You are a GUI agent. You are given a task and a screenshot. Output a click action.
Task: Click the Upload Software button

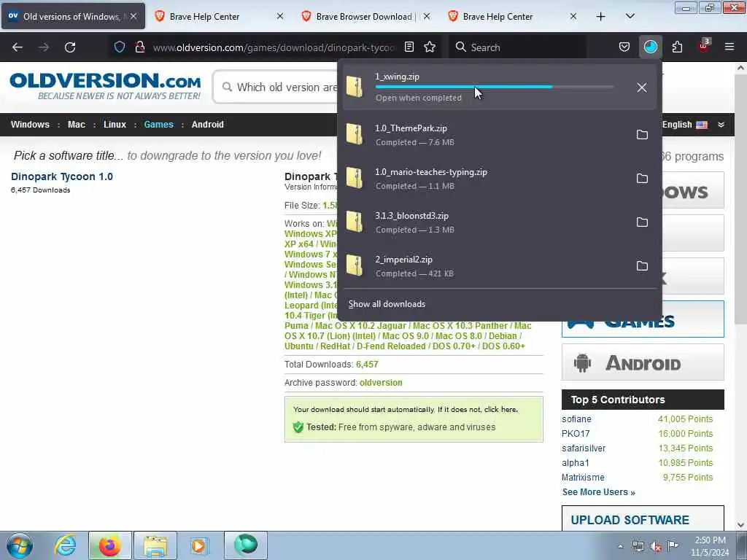point(643,519)
